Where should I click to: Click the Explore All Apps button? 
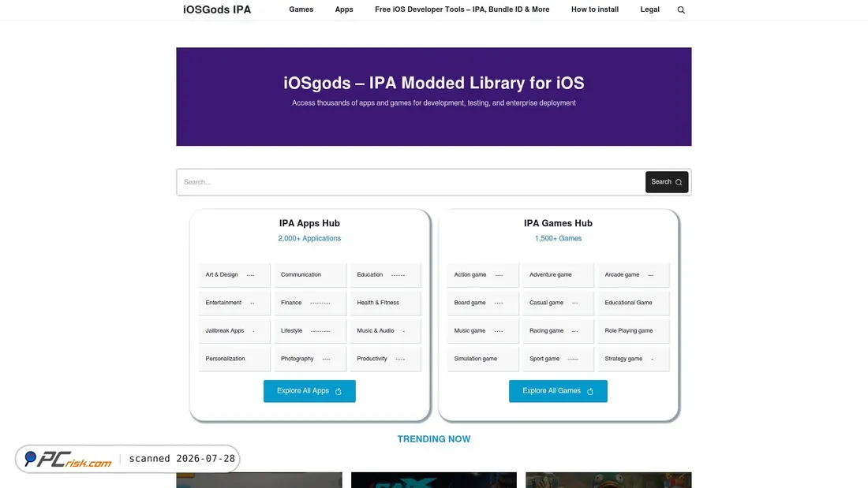[x=309, y=391]
